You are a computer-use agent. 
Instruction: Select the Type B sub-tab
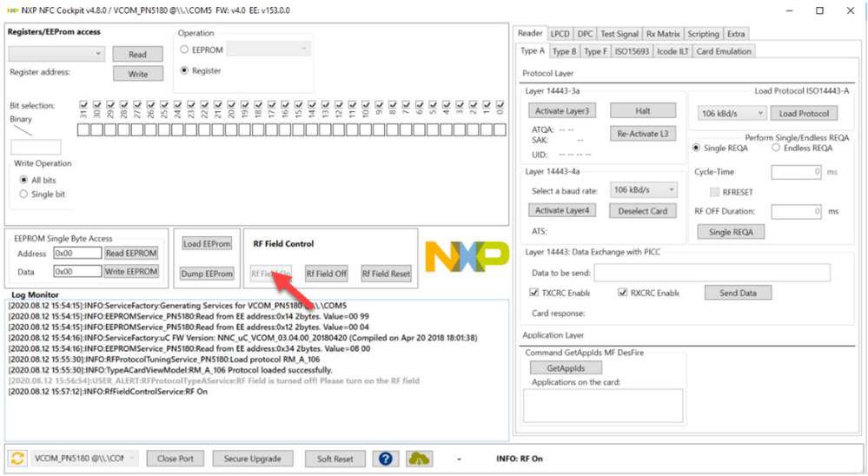pos(564,51)
